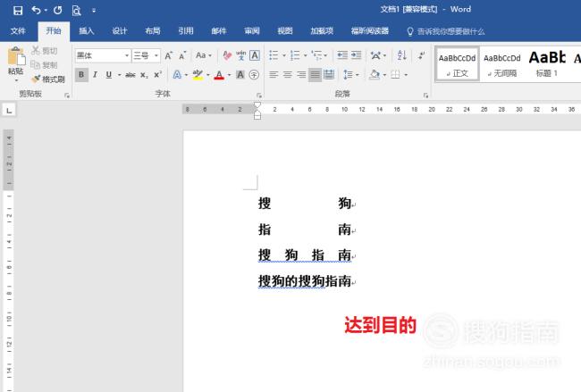Apply red font color

219,75
